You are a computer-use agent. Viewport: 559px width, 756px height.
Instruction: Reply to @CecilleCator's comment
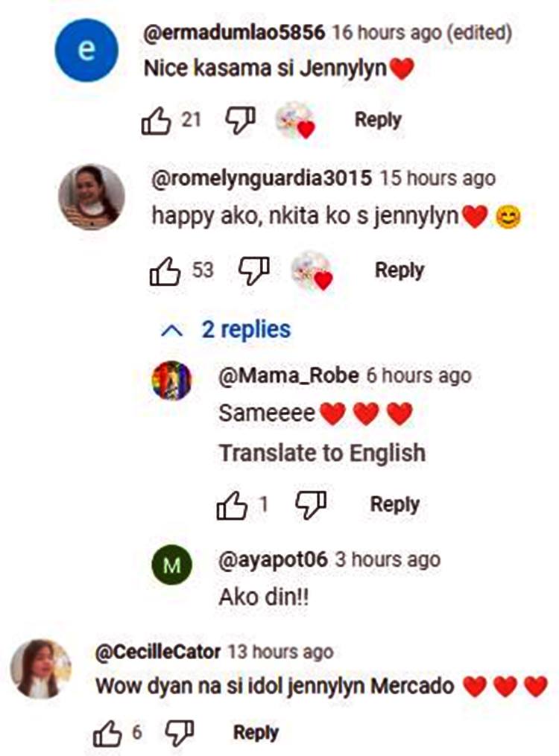256,733
